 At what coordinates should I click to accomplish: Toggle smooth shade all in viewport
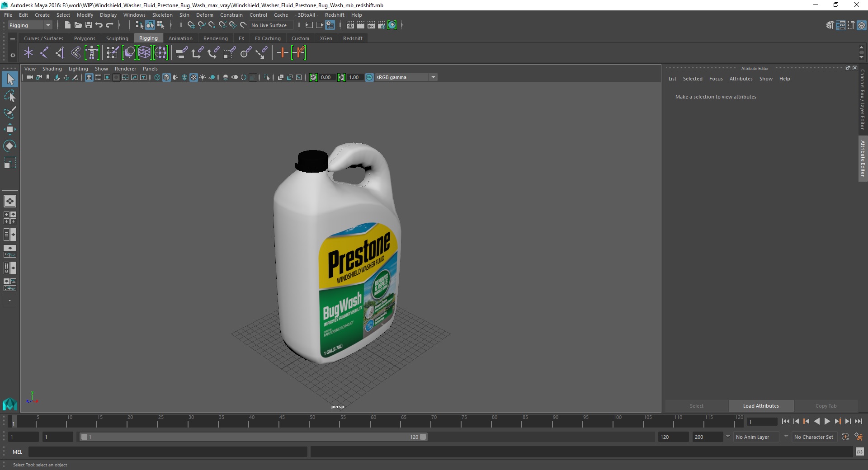166,77
